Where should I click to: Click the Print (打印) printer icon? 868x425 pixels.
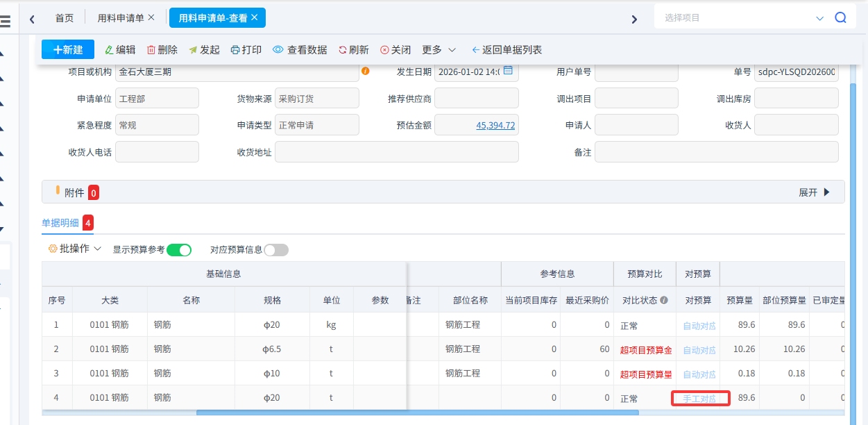235,50
